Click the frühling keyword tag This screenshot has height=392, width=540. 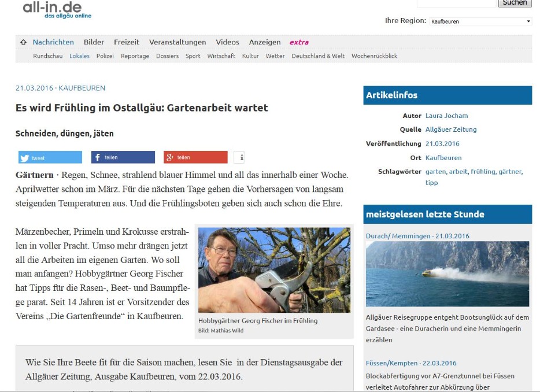click(x=483, y=172)
